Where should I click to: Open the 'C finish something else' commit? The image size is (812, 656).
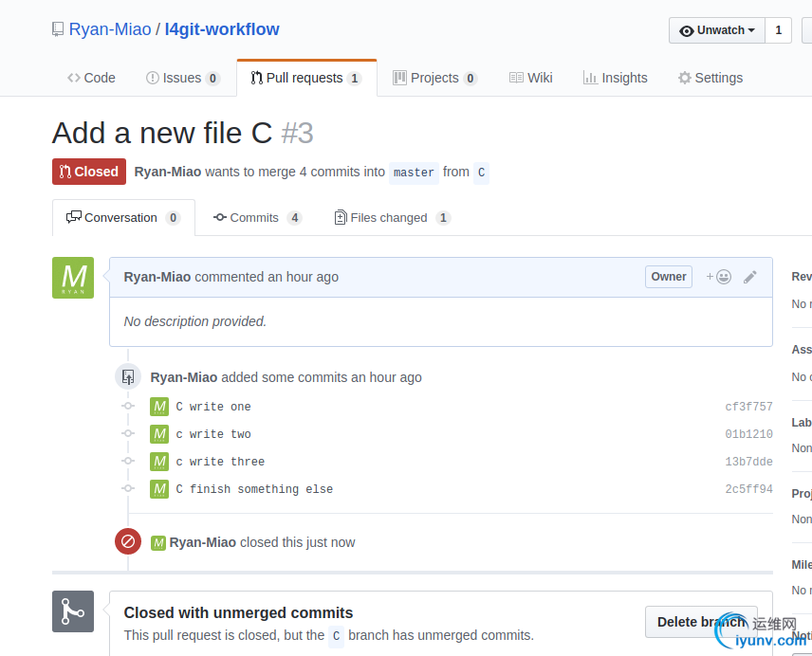coord(254,489)
